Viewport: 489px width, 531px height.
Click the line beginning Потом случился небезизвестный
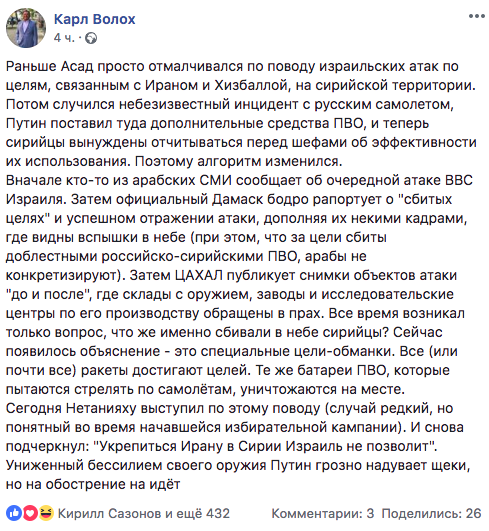click(x=230, y=104)
